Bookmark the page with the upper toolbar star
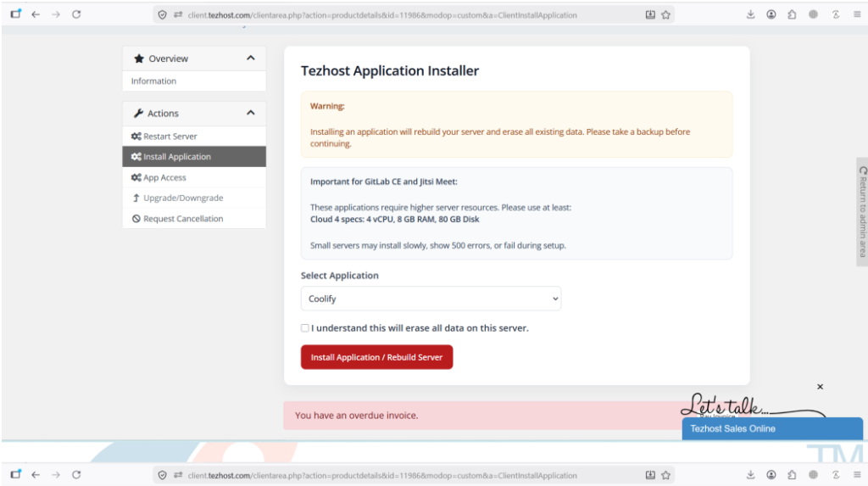This screenshot has height=486, width=868. (x=666, y=15)
